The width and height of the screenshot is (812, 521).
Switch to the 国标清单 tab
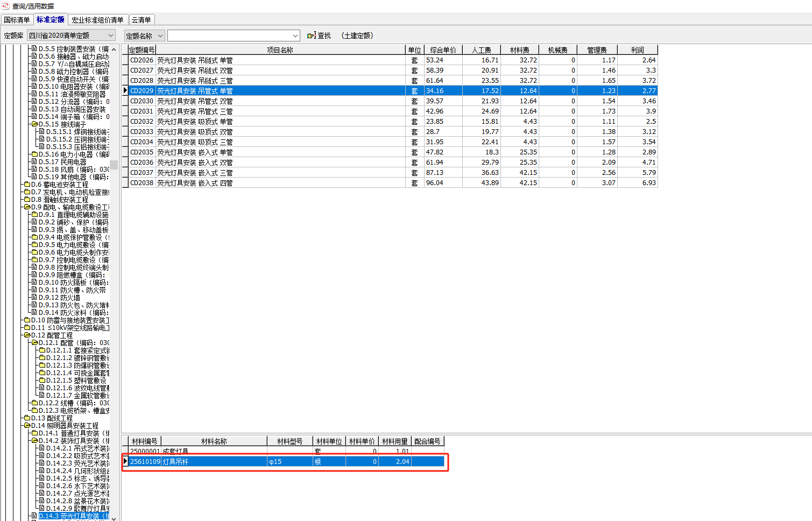(x=17, y=20)
